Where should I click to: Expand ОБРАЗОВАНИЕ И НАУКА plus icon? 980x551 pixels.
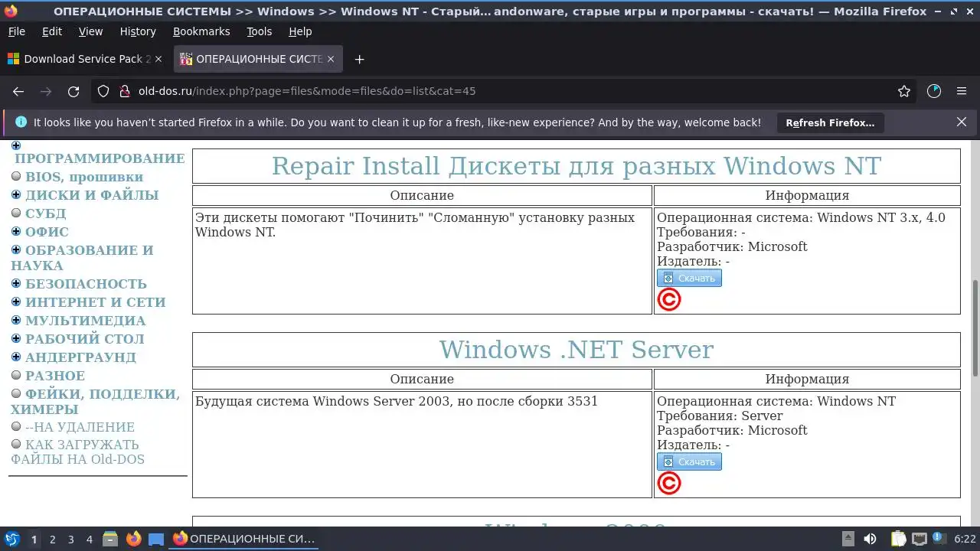tap(16, 249)
